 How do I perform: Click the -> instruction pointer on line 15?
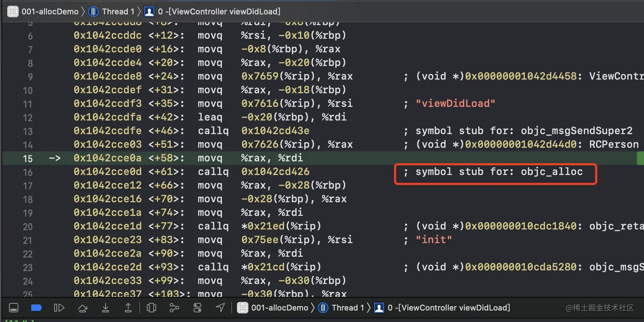coord(54,158)
